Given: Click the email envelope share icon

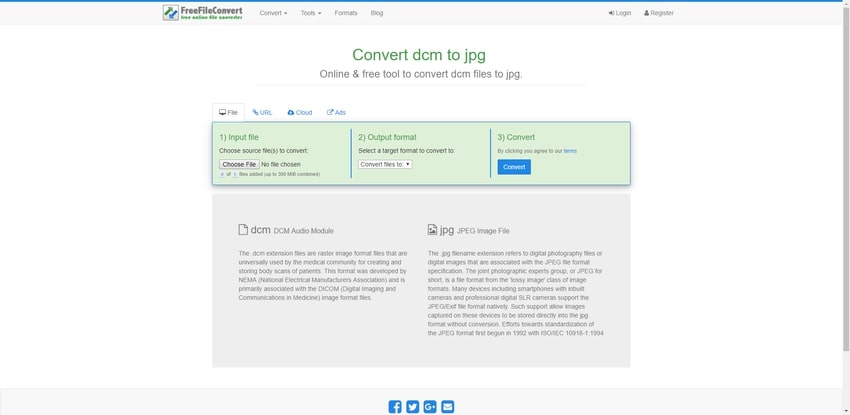Looking at the screenshot, I should (x=448, y=406).
